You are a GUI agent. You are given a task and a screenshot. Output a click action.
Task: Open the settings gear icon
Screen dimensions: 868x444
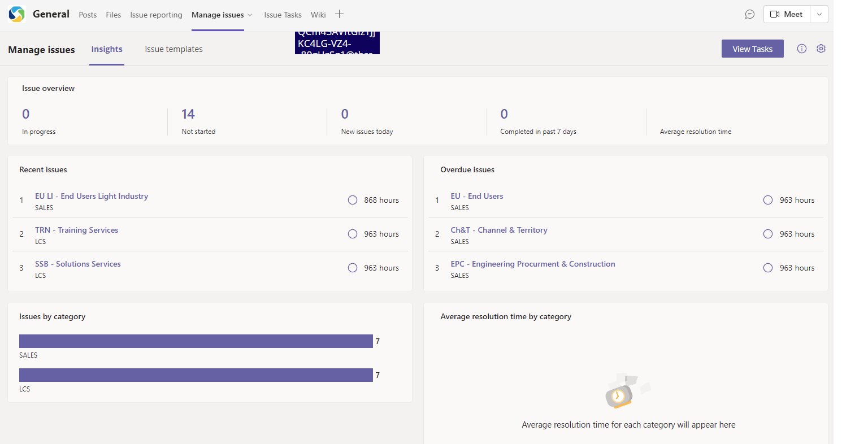[821, 49]
